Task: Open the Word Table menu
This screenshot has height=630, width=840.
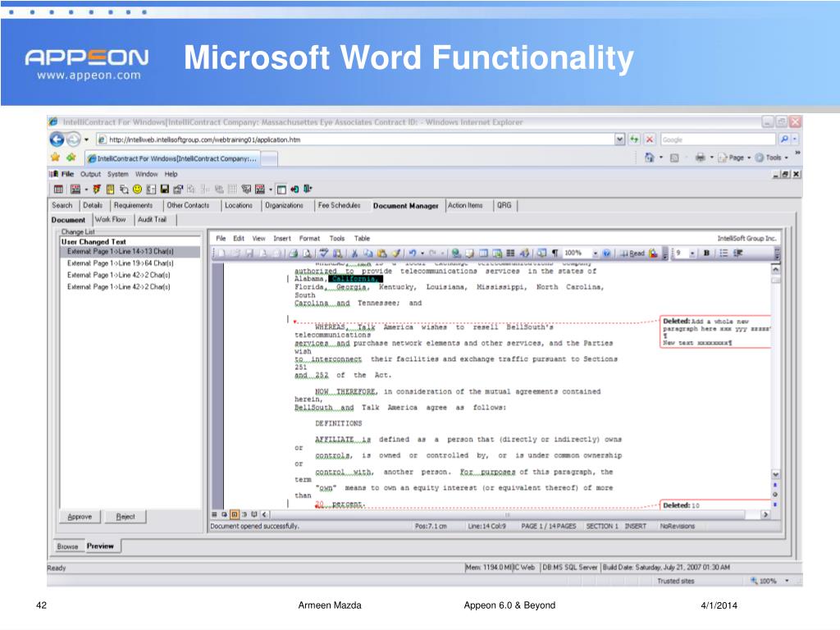Action: tap(362, 239)
